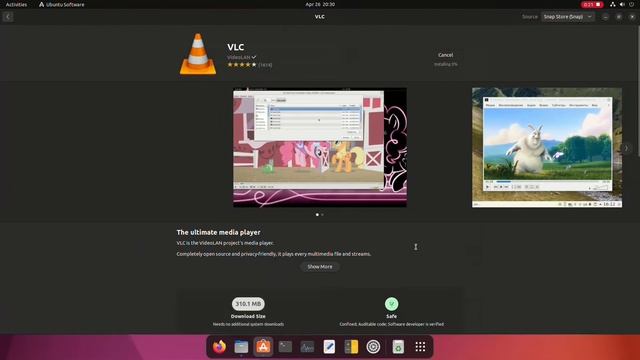Click the verified checkmark next to VideoLAN
This screenshot has height=360, width=640.
[254, 57]
